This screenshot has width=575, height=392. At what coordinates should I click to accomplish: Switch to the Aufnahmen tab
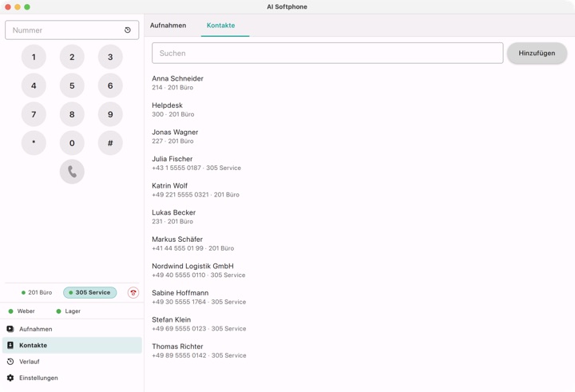(168, 26)
